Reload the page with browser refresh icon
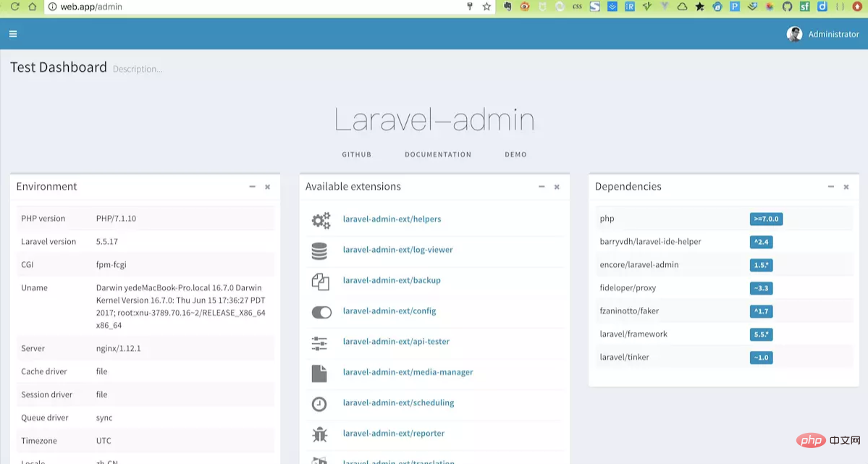This screenshot has width=868, height=464. (15, 7)
